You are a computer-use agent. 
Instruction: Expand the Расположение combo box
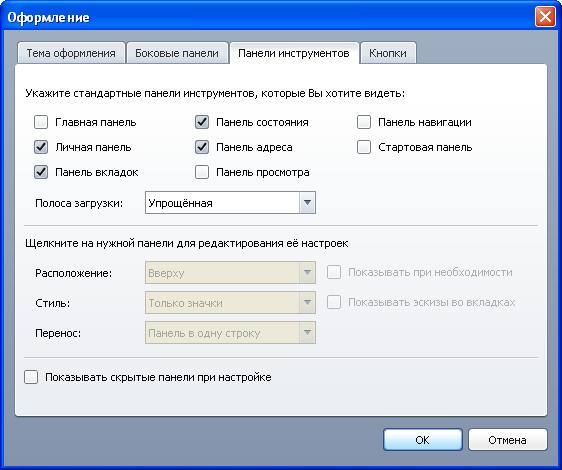(x=230, y=273)
